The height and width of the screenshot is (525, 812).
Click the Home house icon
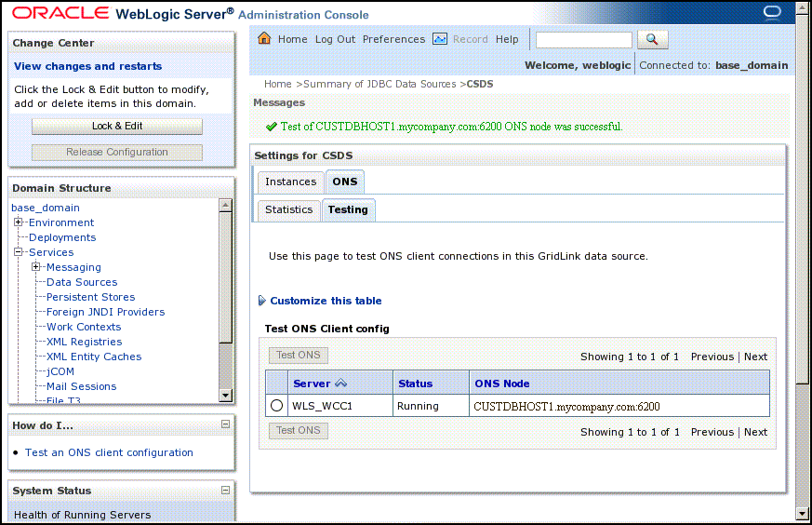(x=264, y=38)
